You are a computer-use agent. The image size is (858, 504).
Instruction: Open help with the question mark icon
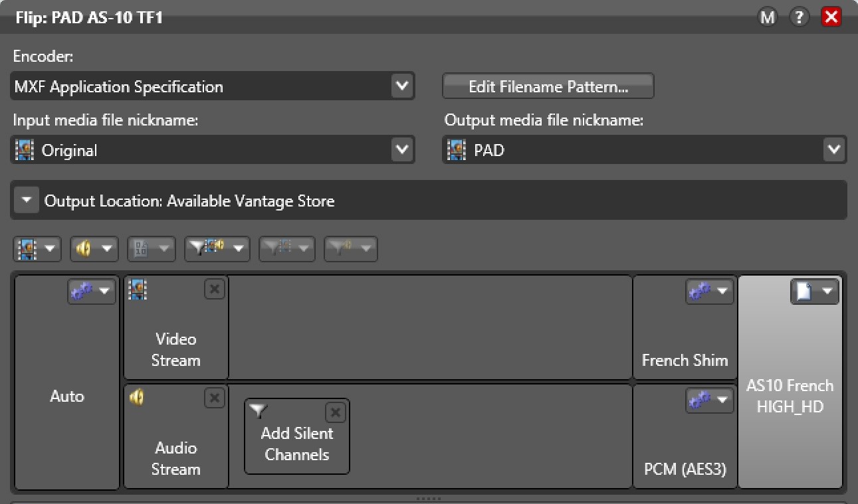[x=798, y=17]
